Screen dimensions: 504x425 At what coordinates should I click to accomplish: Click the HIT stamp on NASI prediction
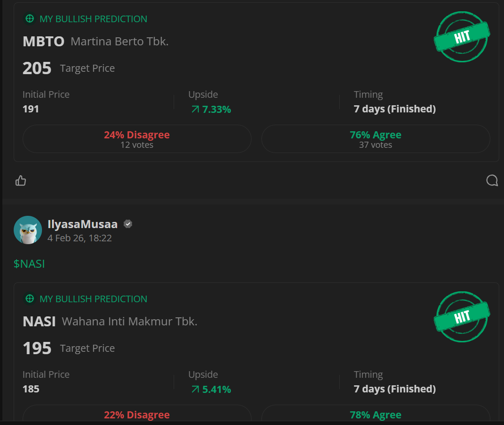(x=462, y=317)
